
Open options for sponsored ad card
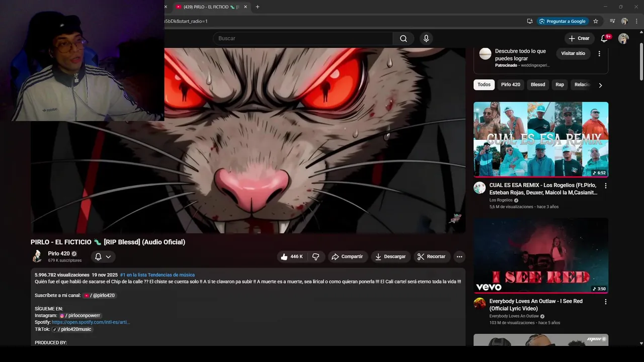(x=599, y=53)
